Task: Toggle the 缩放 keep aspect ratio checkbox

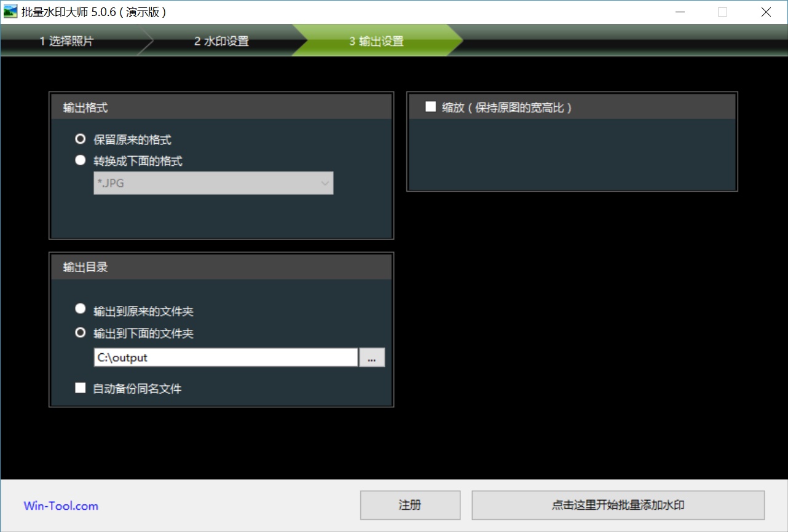Action: 430,107
